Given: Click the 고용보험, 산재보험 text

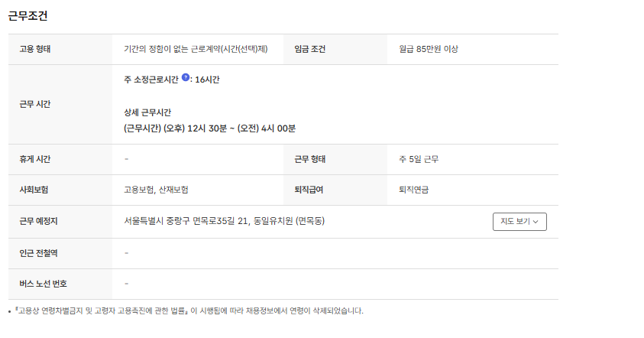Looking at the screenshot, I should pyautogui.click(x=156, y=190).
